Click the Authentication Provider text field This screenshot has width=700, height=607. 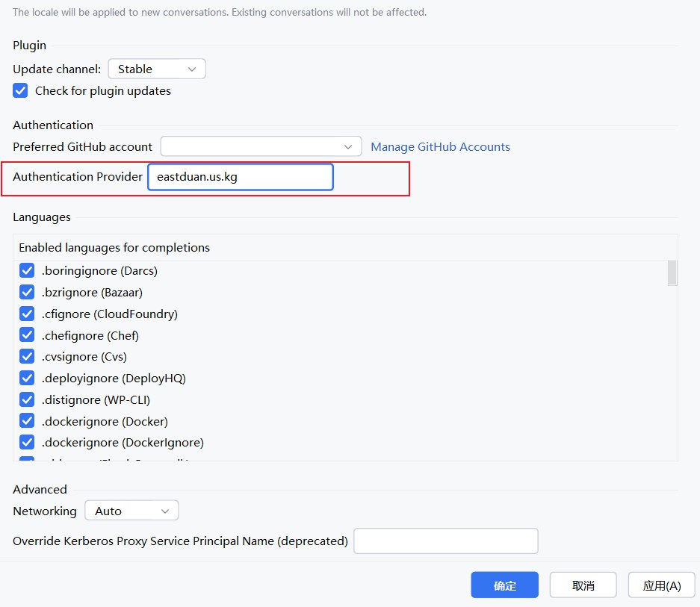pyautogui.click(x=240, y=178)
